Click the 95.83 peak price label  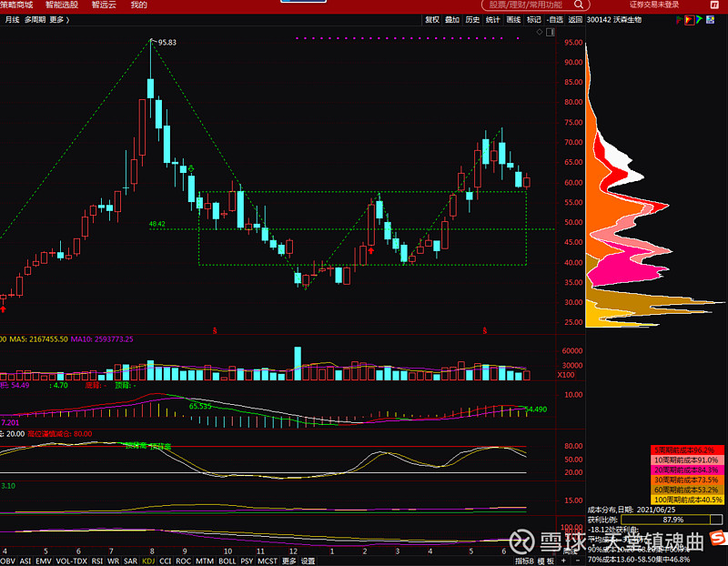pyautogui.click(x=167, y=42)
